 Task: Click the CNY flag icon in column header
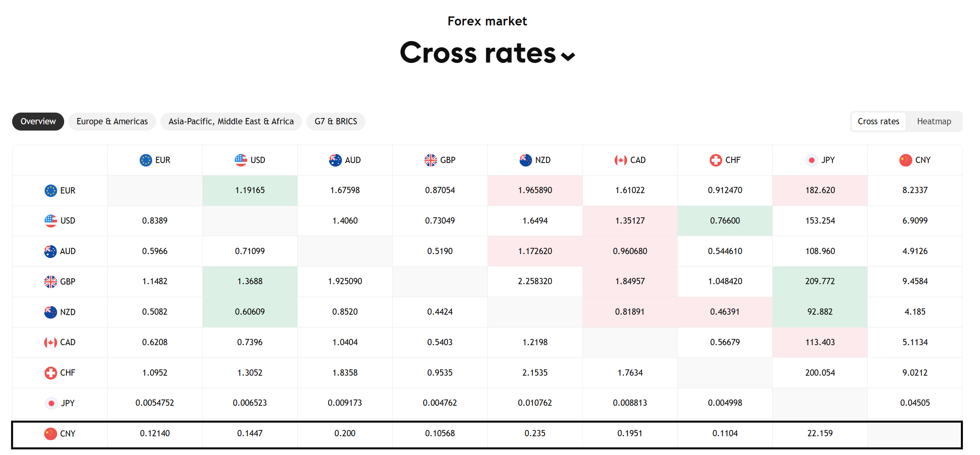(x=905, y=160)
